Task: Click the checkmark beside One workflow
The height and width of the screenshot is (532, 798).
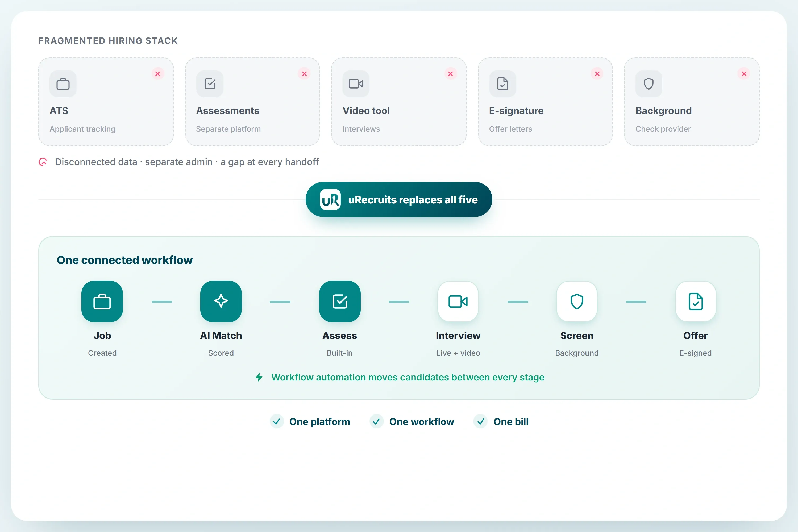Action: 376,421
